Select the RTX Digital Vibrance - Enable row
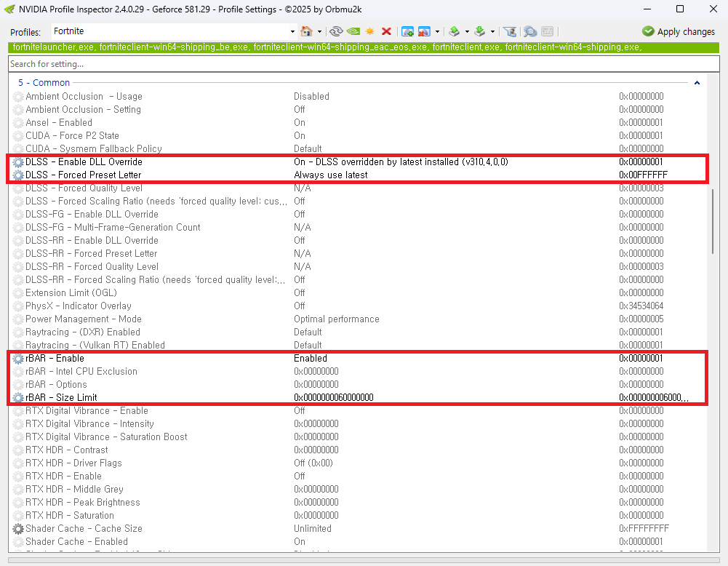Image resolution: width=728 pixels, height=566 pixels. point(358,410)
